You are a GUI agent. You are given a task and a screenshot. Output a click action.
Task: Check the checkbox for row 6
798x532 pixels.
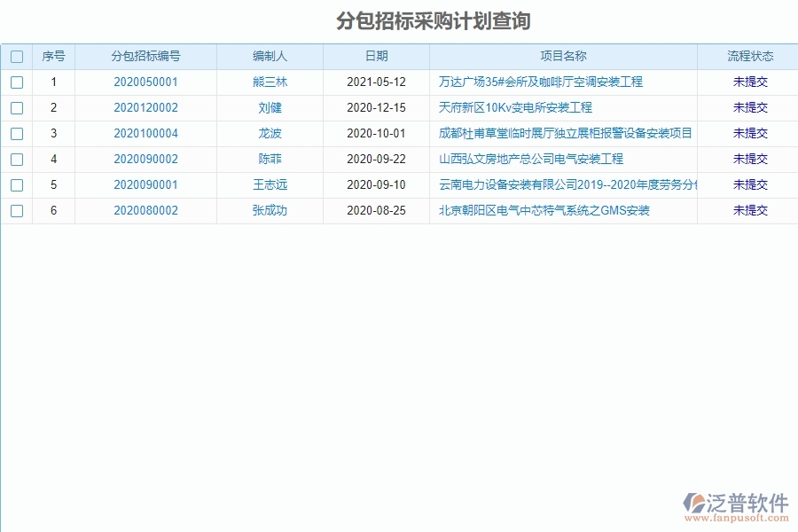point(16,211)
